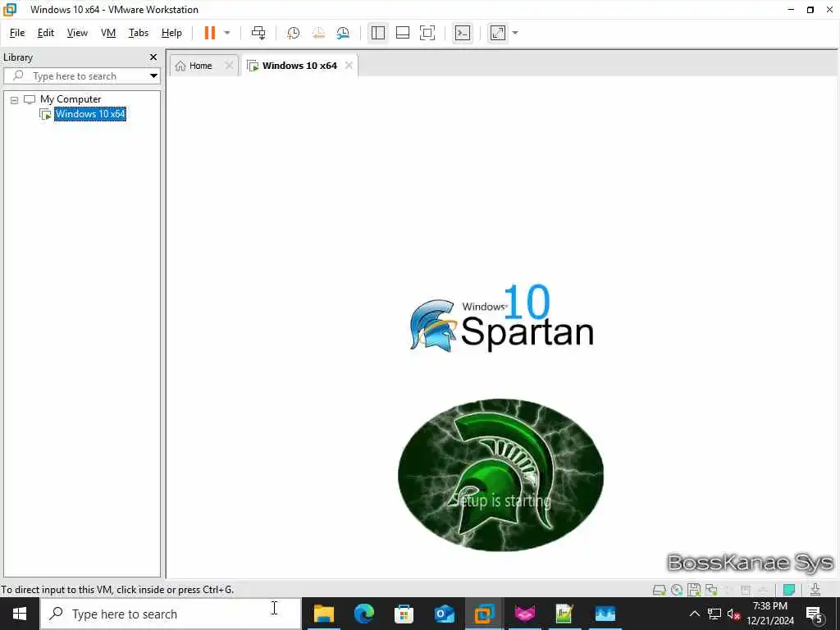Open the Library search filter dropdown
This screenshot has width=840, height=630.
[x=153, y=76]
